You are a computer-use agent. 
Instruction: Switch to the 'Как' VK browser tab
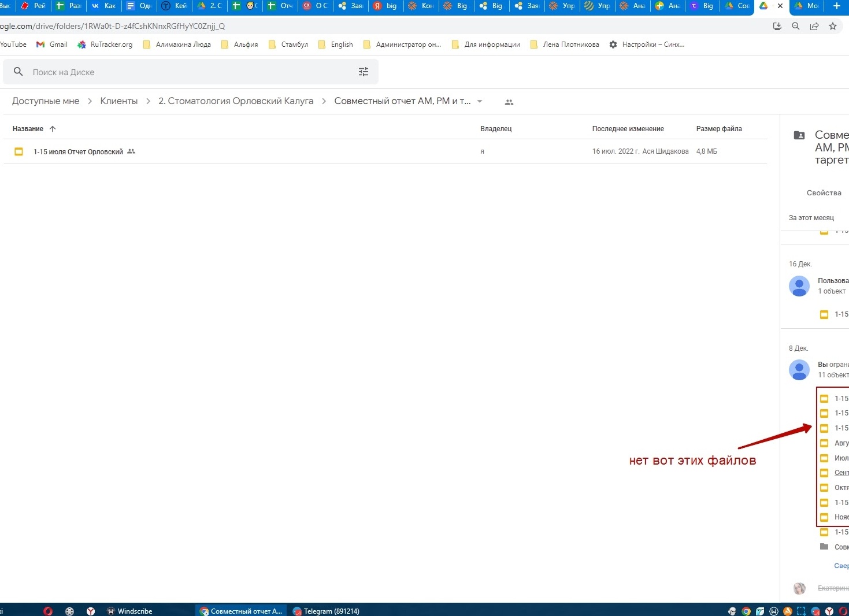pos(104,6)
